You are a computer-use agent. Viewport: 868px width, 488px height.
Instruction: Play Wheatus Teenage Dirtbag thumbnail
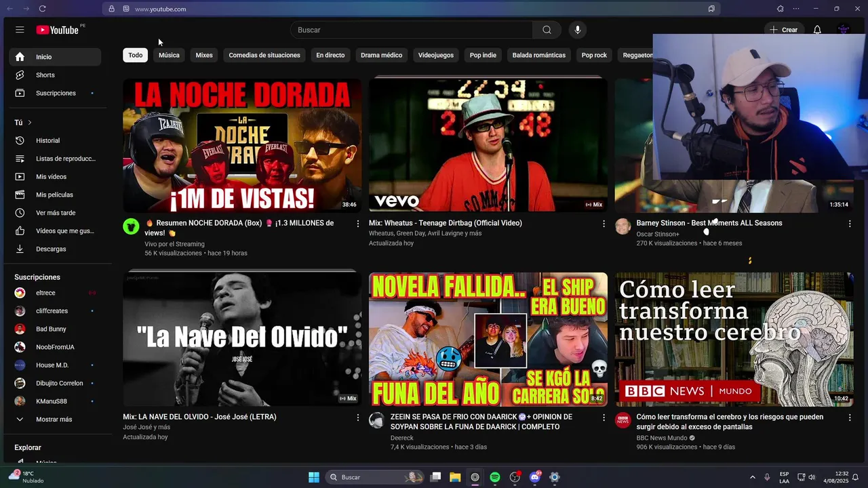click(488, 145)
